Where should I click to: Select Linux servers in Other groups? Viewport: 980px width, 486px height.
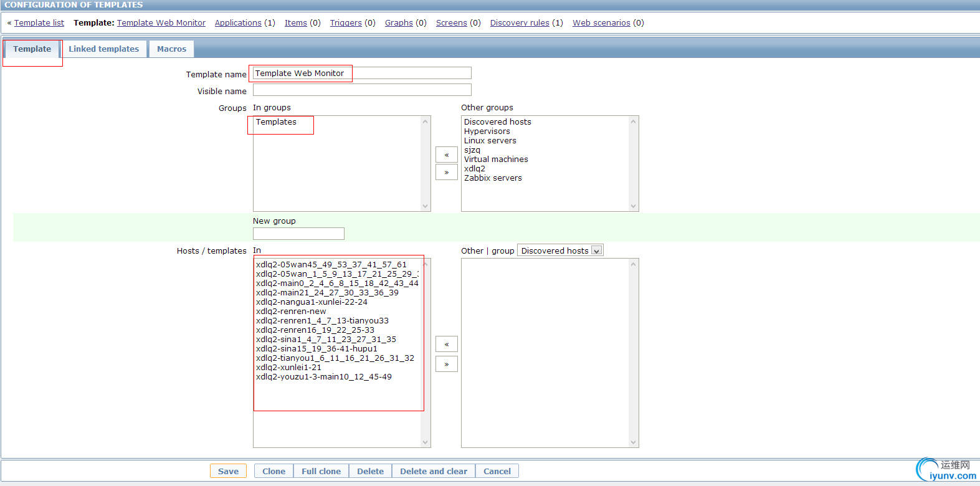490,141
